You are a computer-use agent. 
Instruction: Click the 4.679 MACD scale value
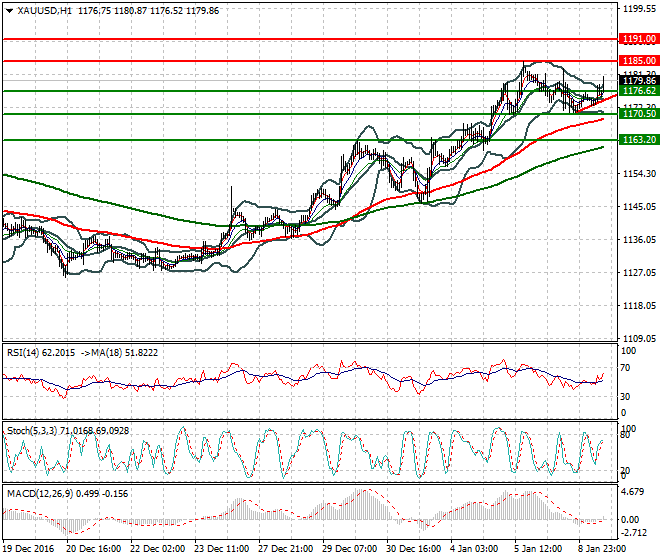coord(633,492)
